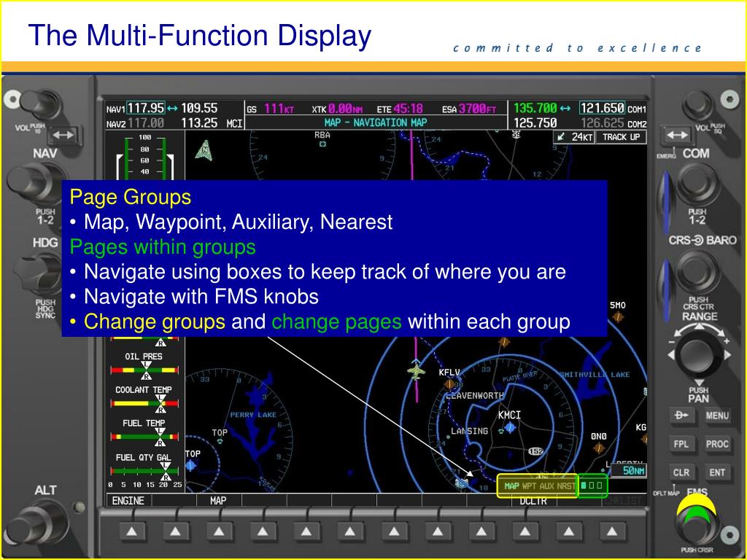Select the PROC procedures key
Image resolution: width=747 pixels, height=560 pixels.
[717, 444]
